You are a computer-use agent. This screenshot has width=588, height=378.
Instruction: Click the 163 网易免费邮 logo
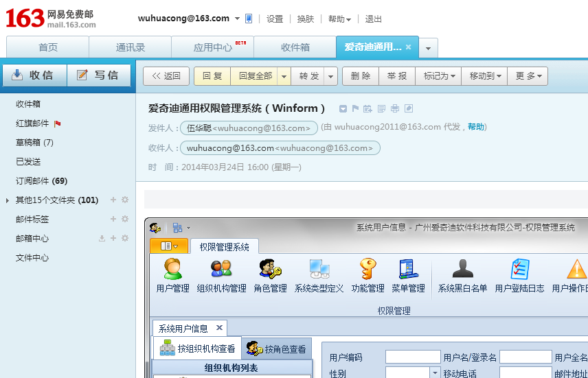point(51,19)
